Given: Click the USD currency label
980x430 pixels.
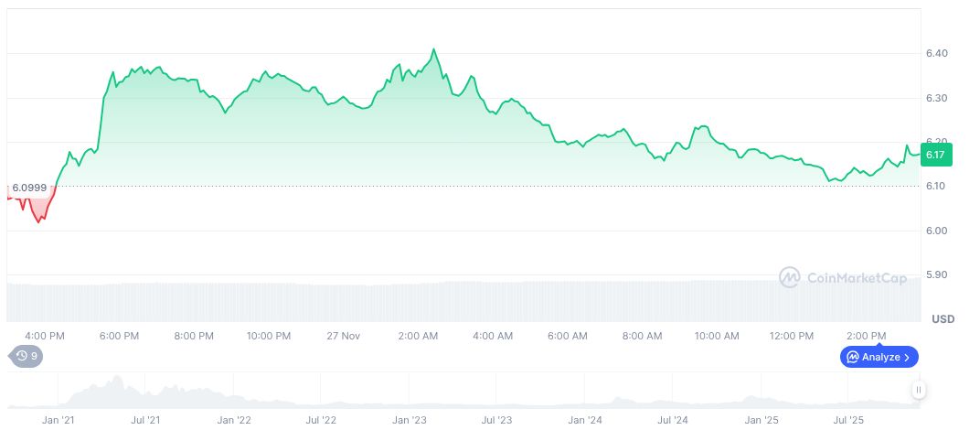Looking at the screenshot, I should [943, 319].
